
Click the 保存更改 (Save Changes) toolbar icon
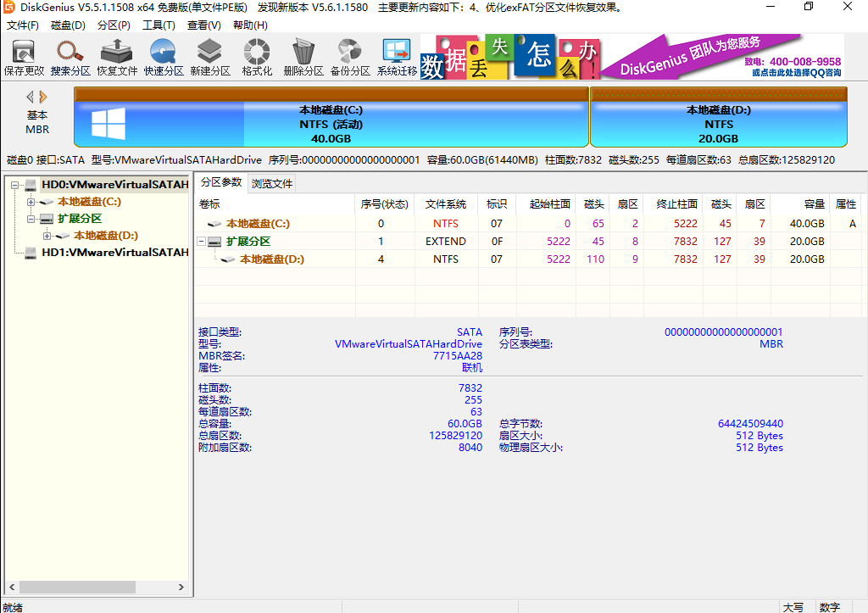tap(24, 56)
